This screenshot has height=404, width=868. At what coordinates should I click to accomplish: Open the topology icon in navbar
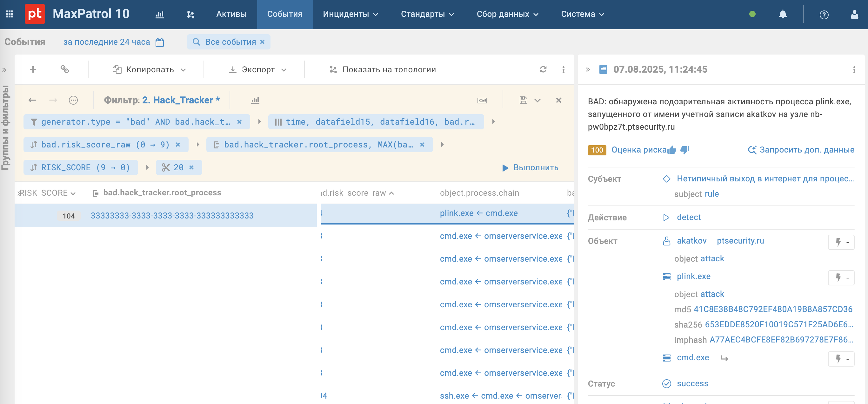coord(191,15)
